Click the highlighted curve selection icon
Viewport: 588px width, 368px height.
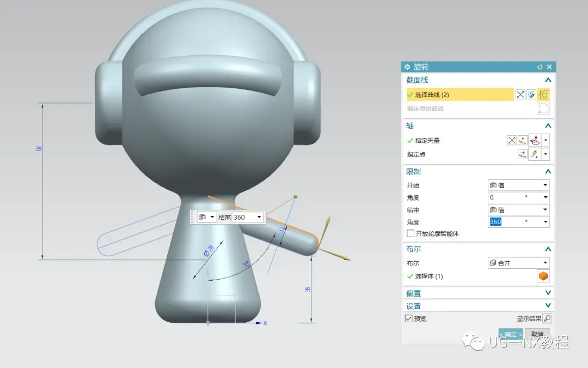[x=543, y=95]
